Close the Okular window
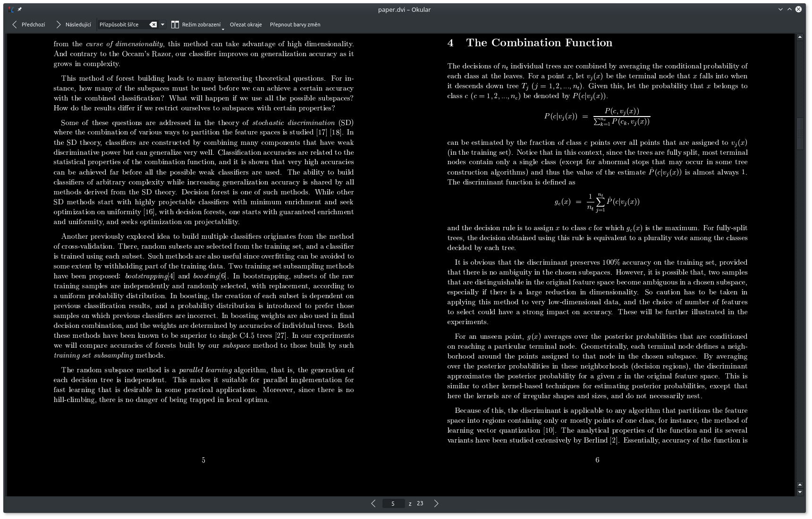The width and height of the screenshot is (812, 519). (798, 9)
